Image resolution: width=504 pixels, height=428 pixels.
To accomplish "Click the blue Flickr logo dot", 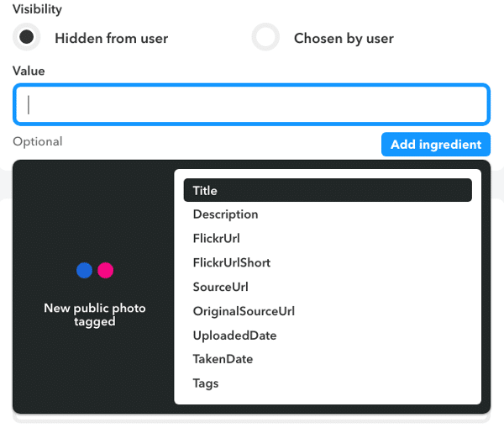I will (x=84, y=271).
